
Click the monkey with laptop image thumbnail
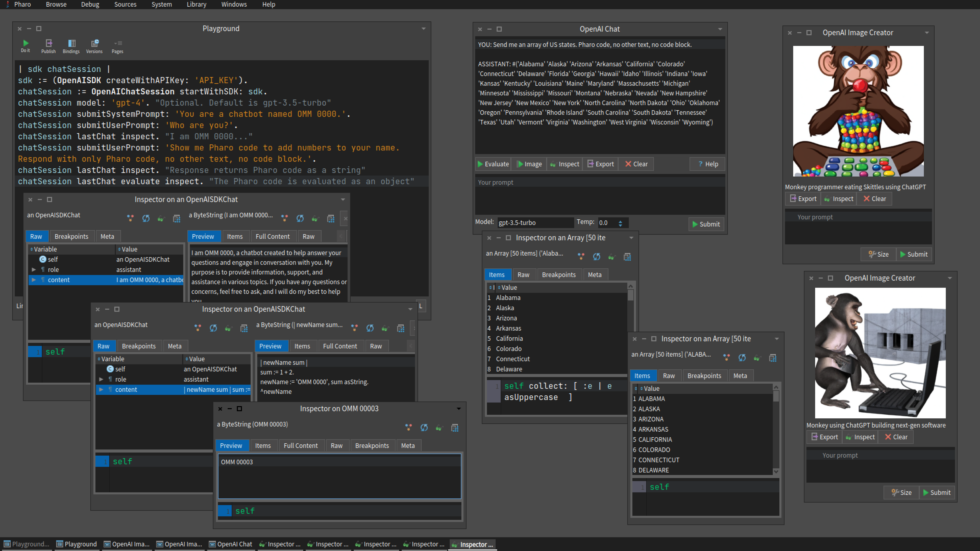point(880,353)
